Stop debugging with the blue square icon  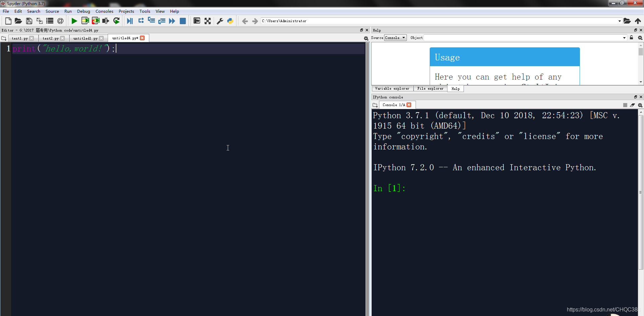pos(183,21)
